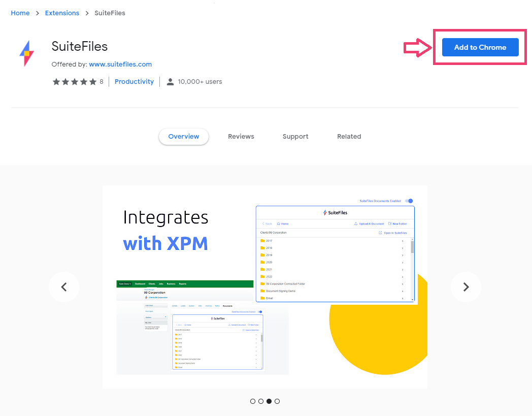532x416 pixels.
Task: Click the lightning bolt logo above folder list
Action: (x=325, y=212)
